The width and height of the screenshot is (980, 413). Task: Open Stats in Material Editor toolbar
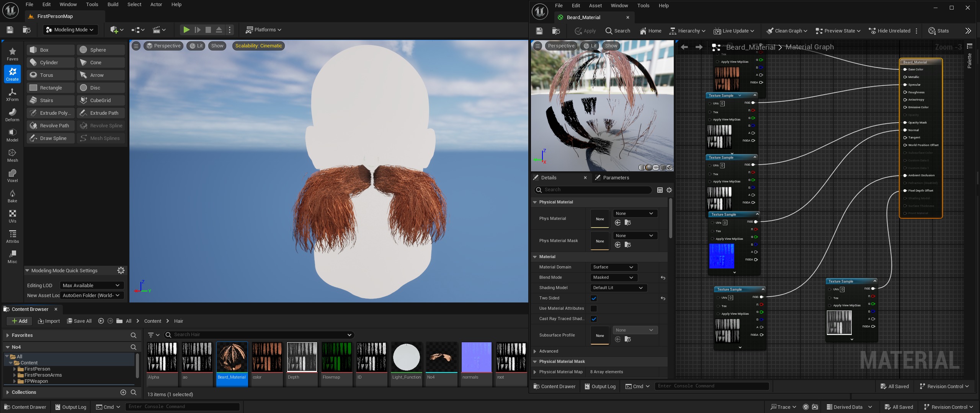click(939, 31)
